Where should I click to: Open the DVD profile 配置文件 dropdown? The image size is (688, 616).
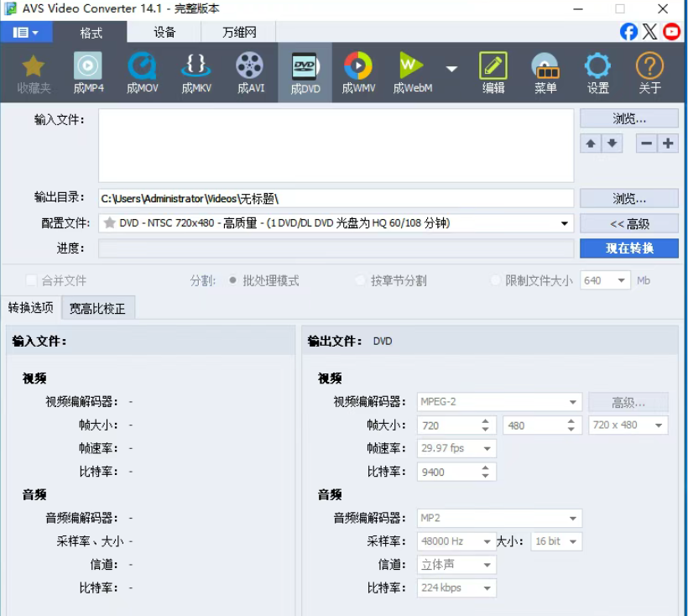(565, 222)
